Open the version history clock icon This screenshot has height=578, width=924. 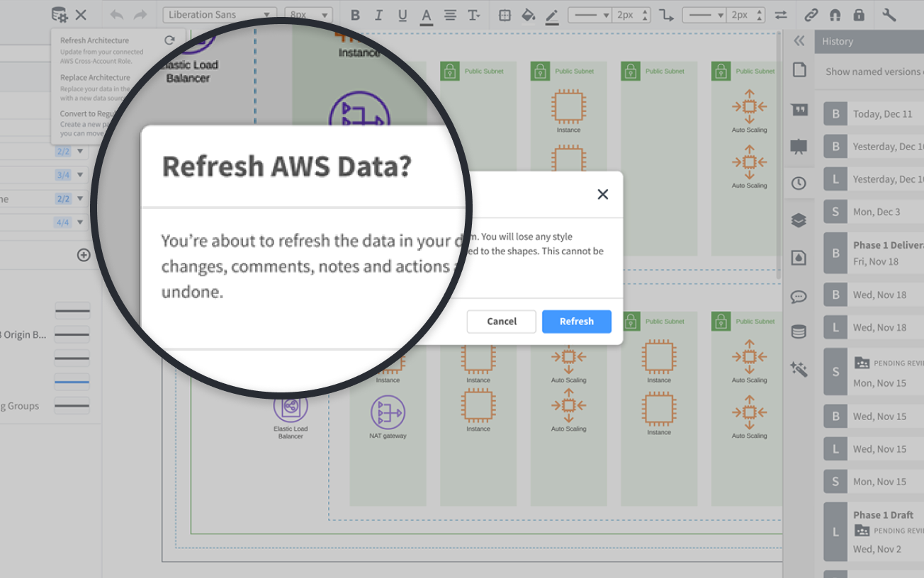[x=799, y=183]
